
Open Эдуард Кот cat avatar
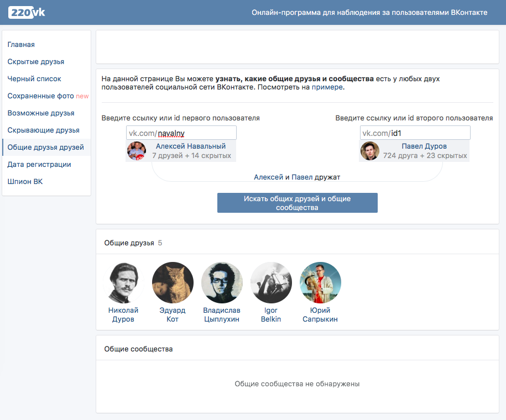coord(173,282)
